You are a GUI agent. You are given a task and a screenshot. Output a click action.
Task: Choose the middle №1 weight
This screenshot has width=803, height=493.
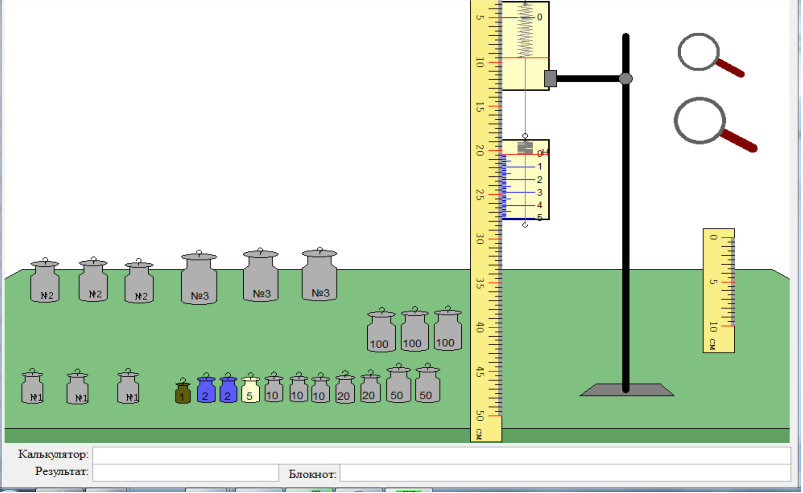pyautogui.click(x=78, y=387)
